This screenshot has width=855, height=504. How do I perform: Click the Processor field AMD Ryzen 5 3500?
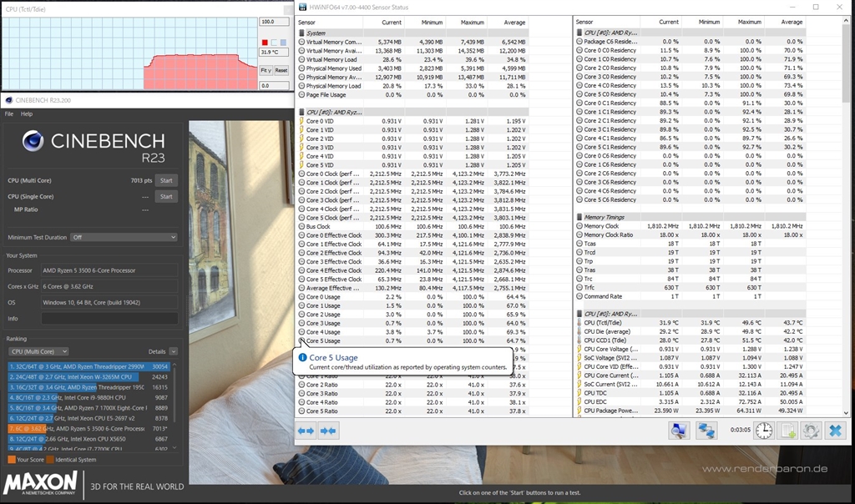click(109, 270)
